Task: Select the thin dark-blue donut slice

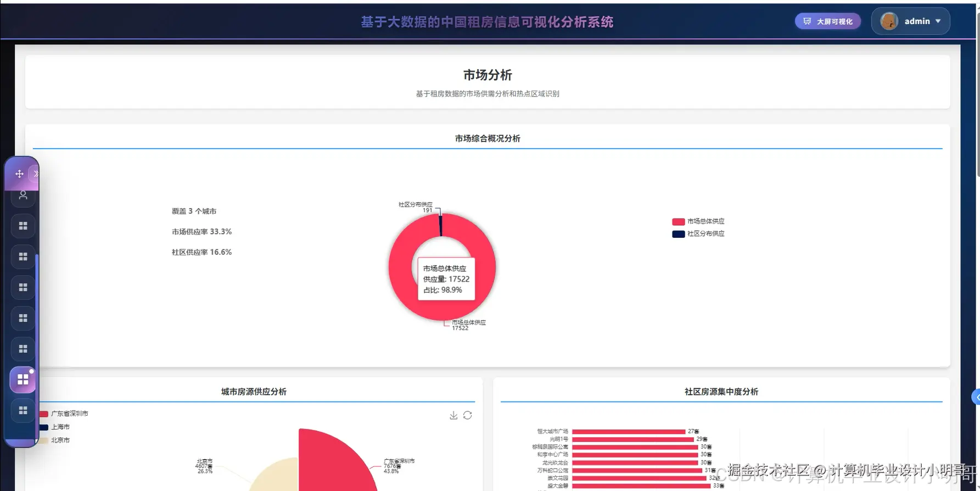Action: point(440,226)
